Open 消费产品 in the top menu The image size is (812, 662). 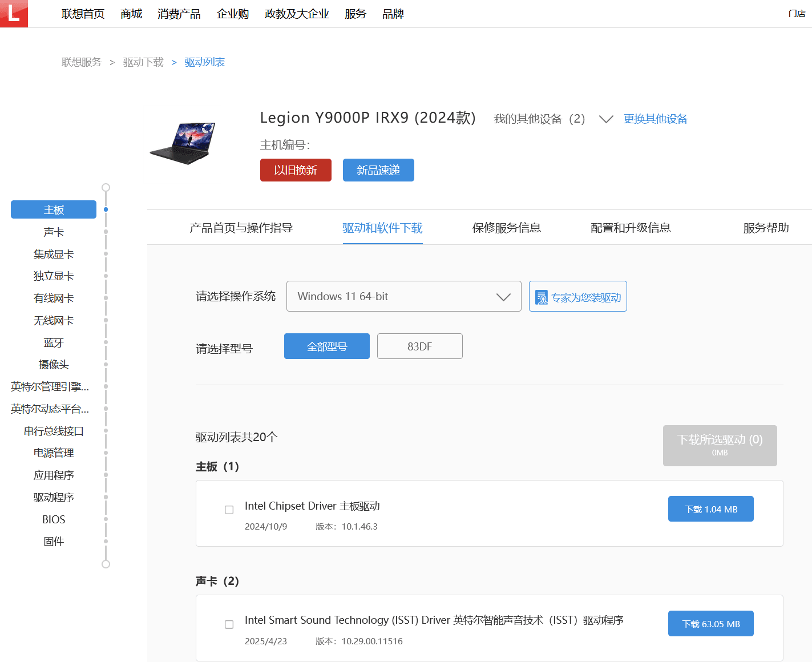pos(179,14)
